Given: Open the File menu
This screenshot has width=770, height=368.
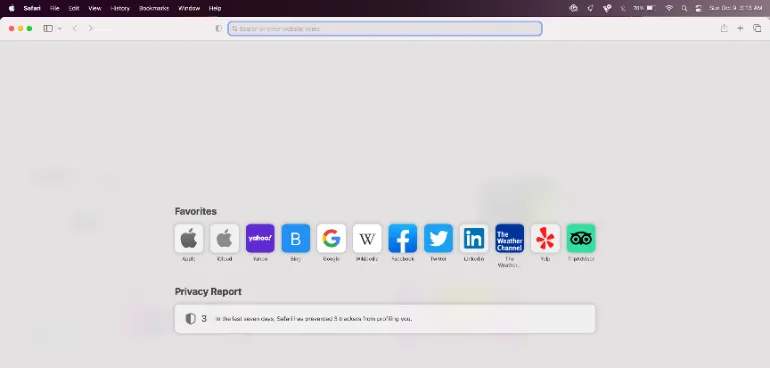Looking at the screenshot, I should 55,8.
